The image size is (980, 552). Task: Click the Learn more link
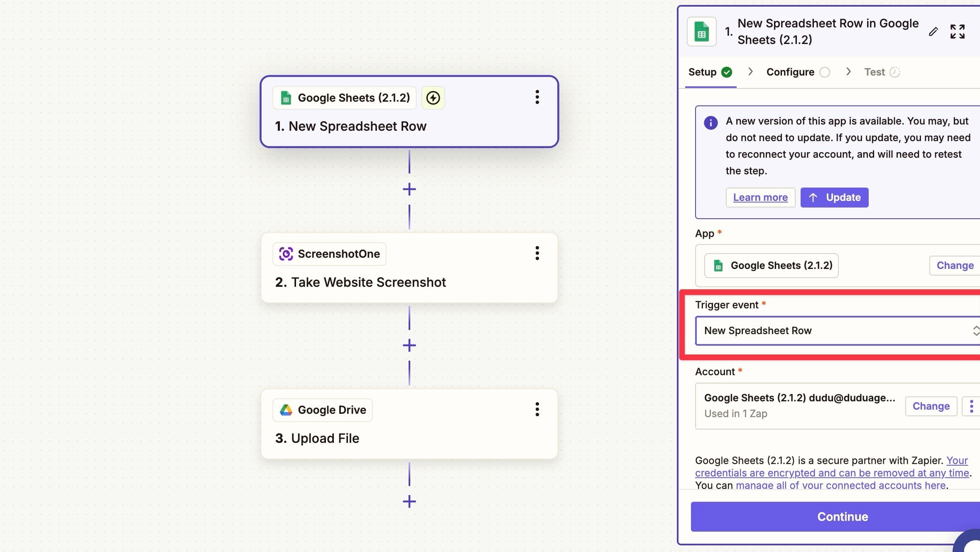point(760,198)
